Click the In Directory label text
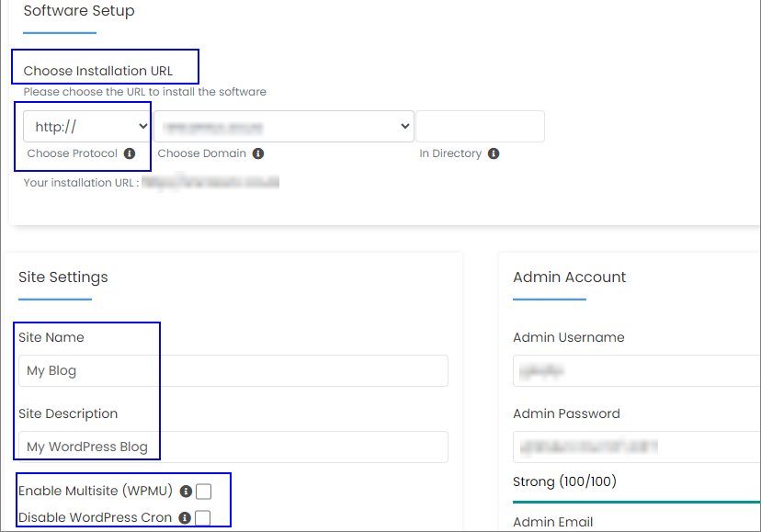 coord(450,153)
